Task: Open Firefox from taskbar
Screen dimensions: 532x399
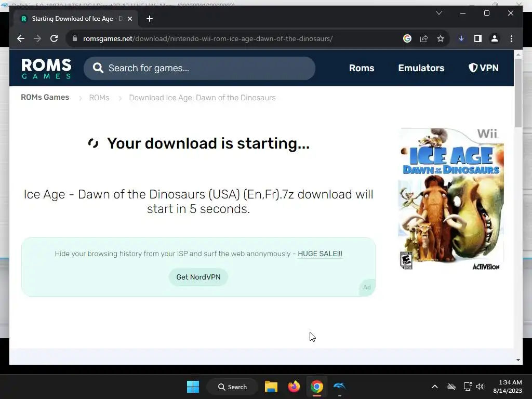Action: coord(294,387)
